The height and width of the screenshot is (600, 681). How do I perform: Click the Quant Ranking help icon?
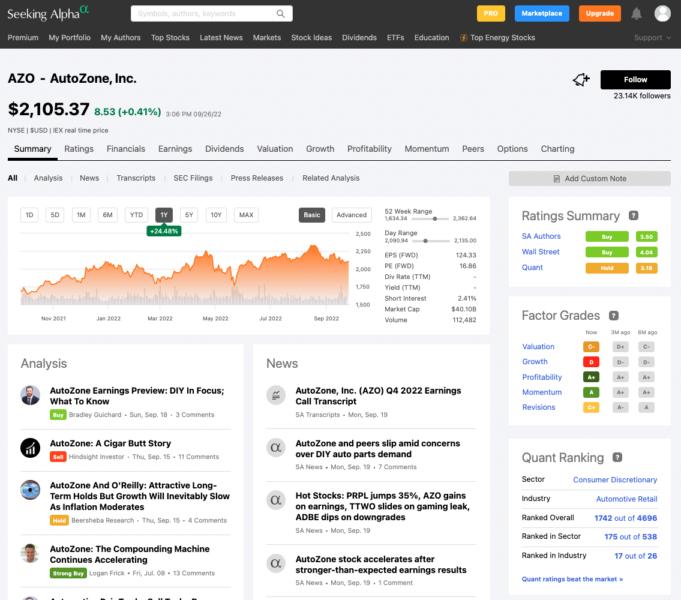(x=617, y=457)
